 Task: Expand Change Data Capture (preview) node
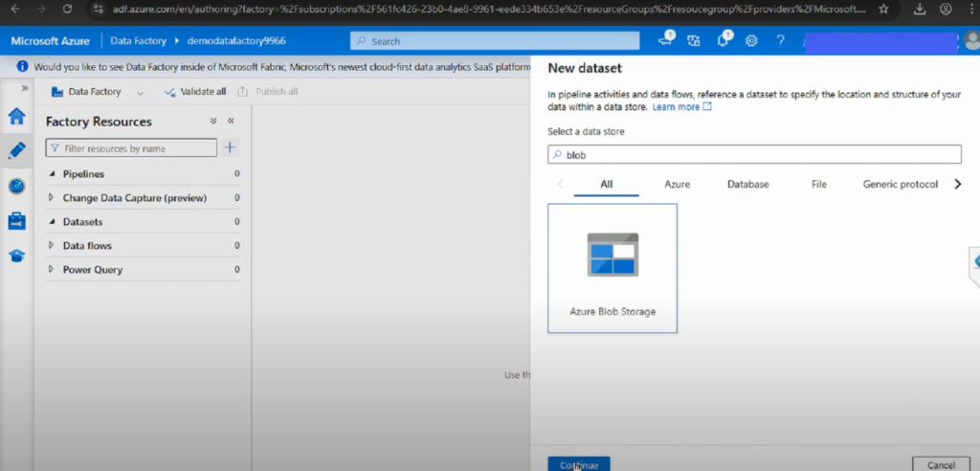tap(52, 197)
